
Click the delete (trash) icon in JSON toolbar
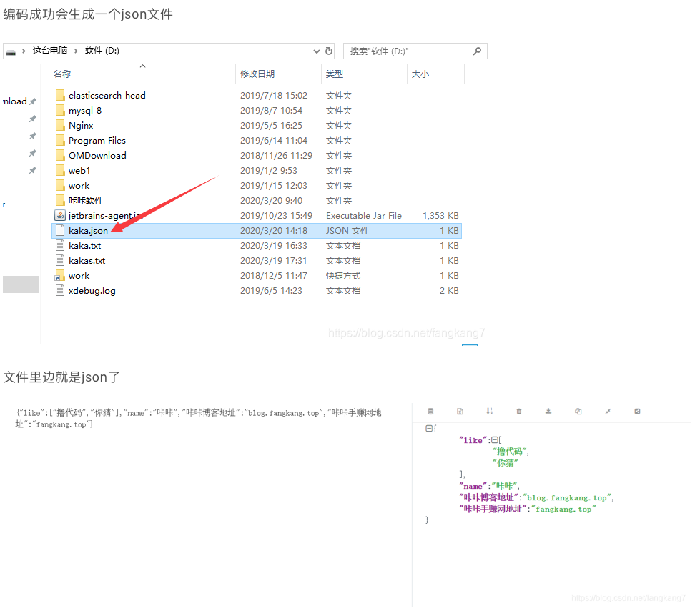click(518, 412)
